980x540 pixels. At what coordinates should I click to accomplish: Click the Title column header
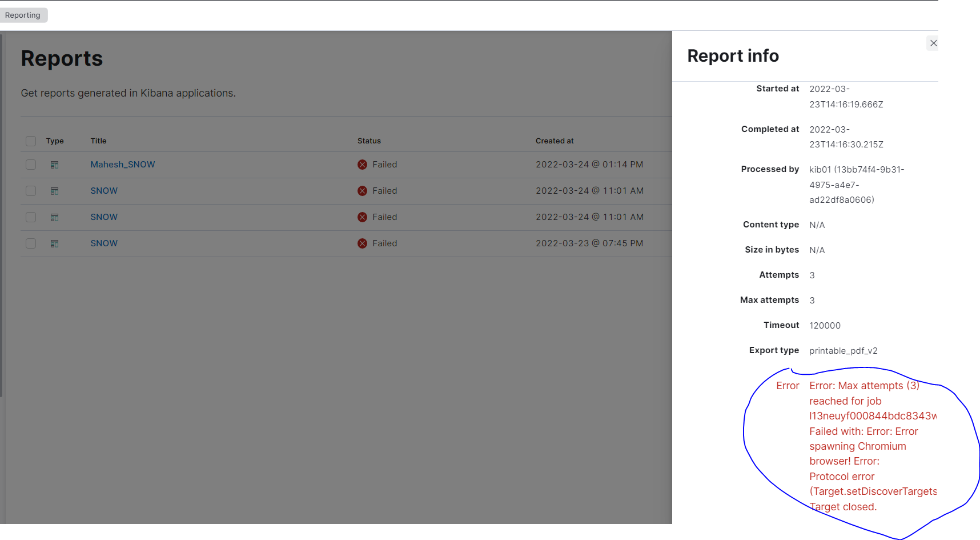coord(98,141)
